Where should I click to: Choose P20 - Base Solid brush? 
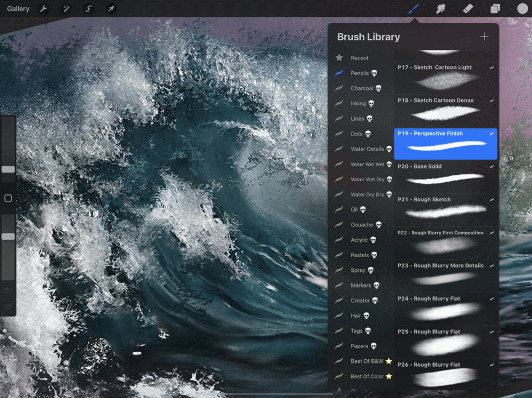(445, 176)
